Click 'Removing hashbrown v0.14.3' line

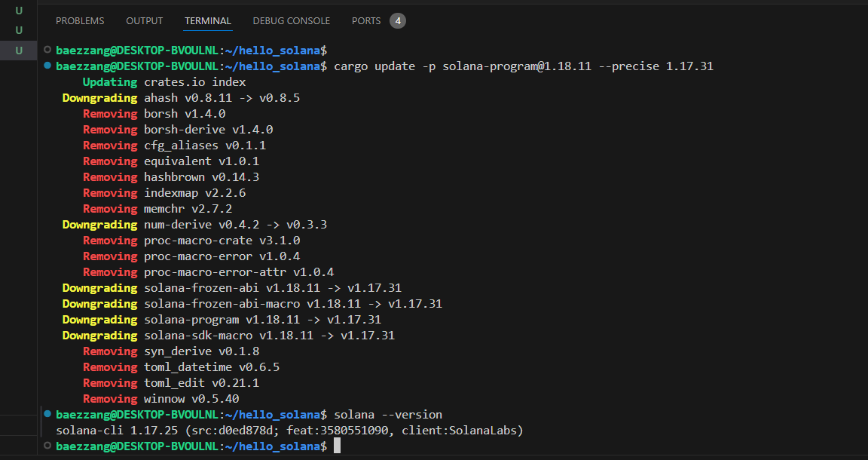pyautogui.click(x=171, y=176)
